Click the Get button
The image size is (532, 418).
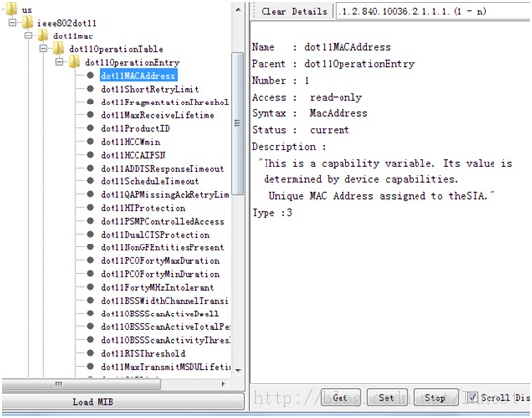[341, 397]
